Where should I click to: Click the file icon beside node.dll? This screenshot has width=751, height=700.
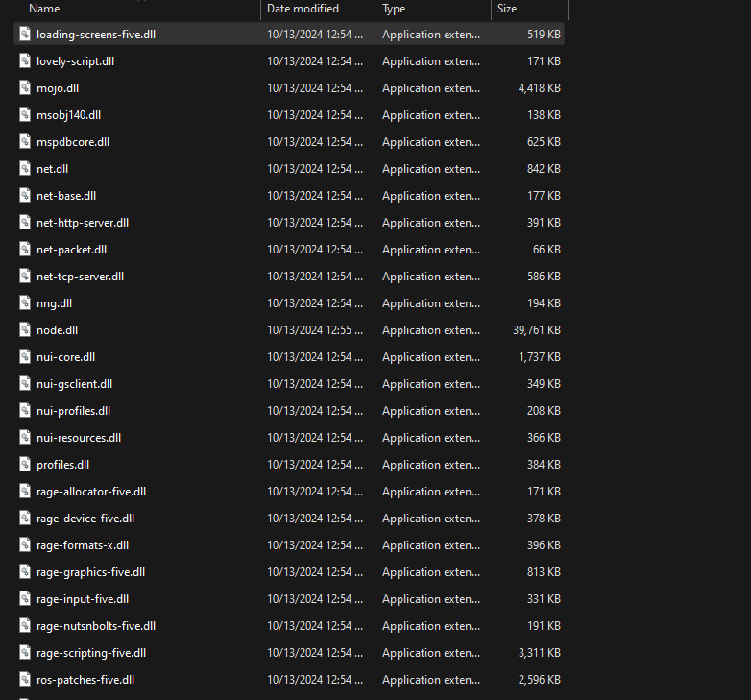point(25,329)
